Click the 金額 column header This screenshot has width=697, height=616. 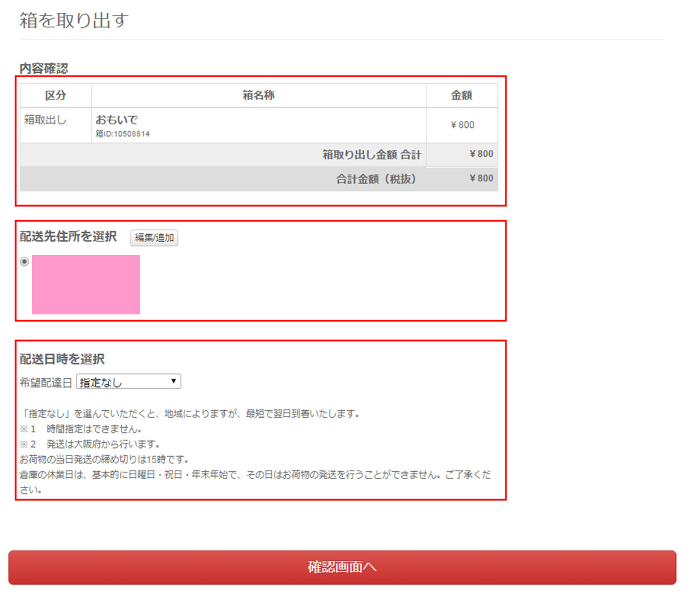tap(462, 95)
